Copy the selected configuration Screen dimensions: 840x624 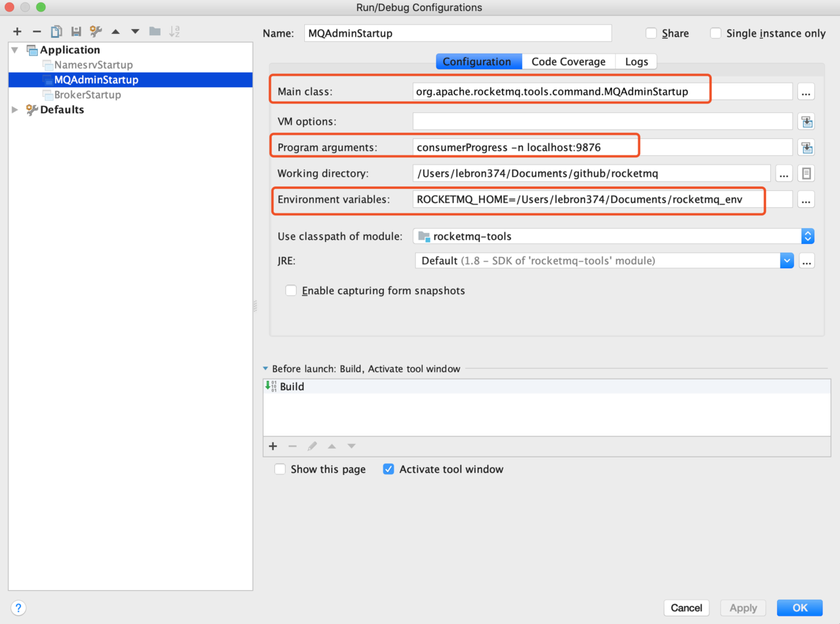point(56,31)
